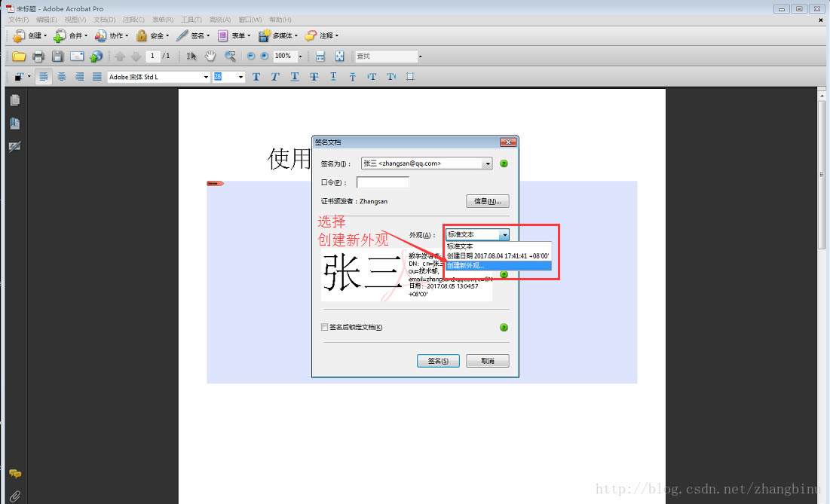Open the 签名 toolbar dropdown
This screenshot has height=504, width=830.
pos(193,35)
